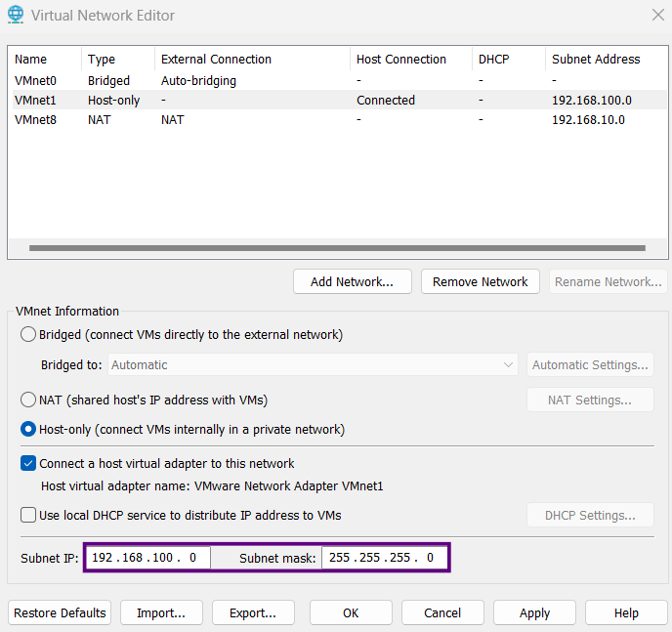The height and width of the screenshot is (632, 672).
Task: Click into the Subnet mask field
Action: 383,558
